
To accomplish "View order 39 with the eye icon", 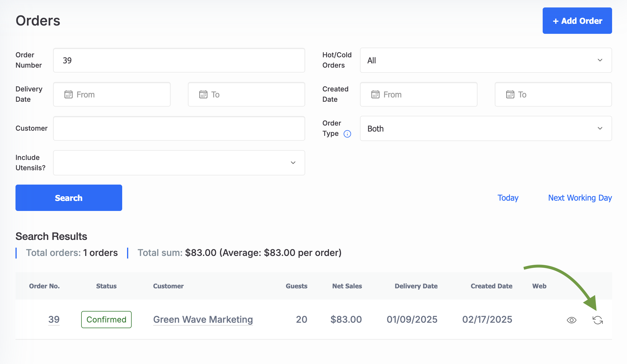I will click(x=572, y=320).
